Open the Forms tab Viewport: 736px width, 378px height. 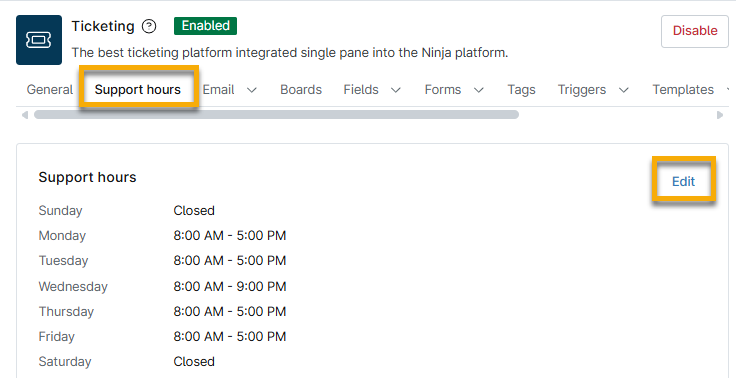click(x=443, y=90)
